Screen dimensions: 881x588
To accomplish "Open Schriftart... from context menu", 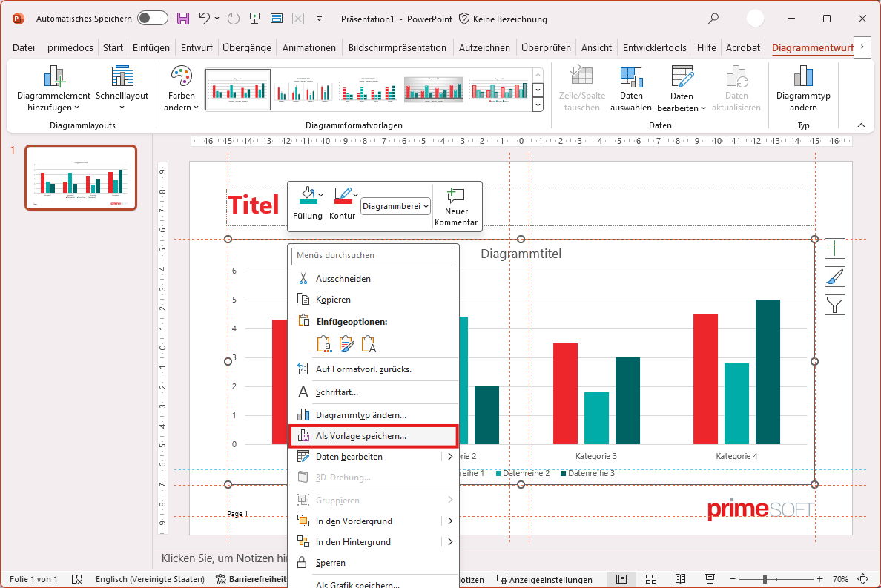I will [x=373, y=392].
